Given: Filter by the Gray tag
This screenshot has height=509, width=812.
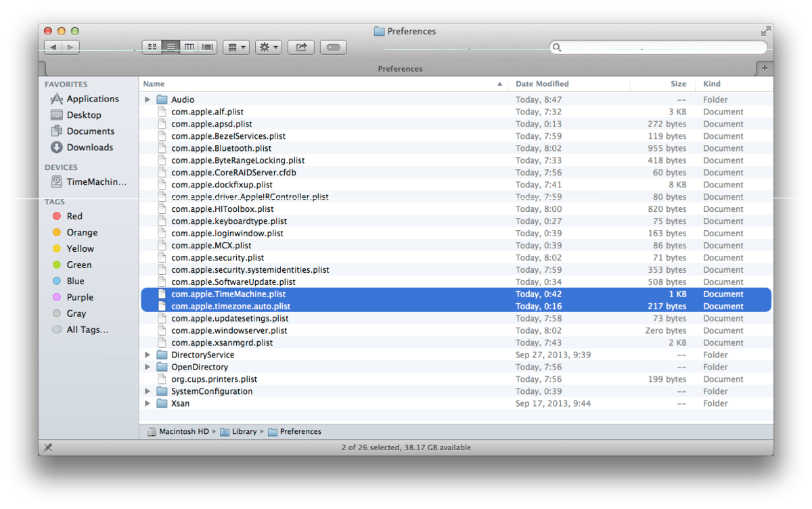Looking at the screenshot, I should click(x=69, y=314).
